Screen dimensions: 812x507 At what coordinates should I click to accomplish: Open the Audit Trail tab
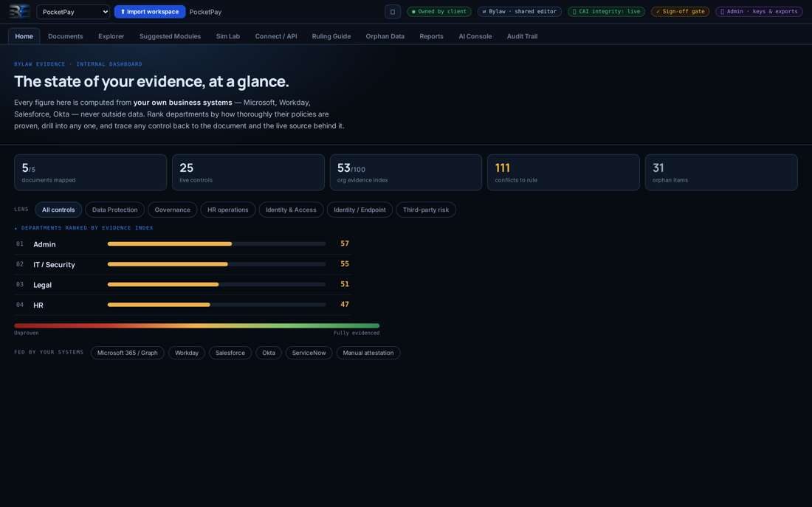[522, 36]
